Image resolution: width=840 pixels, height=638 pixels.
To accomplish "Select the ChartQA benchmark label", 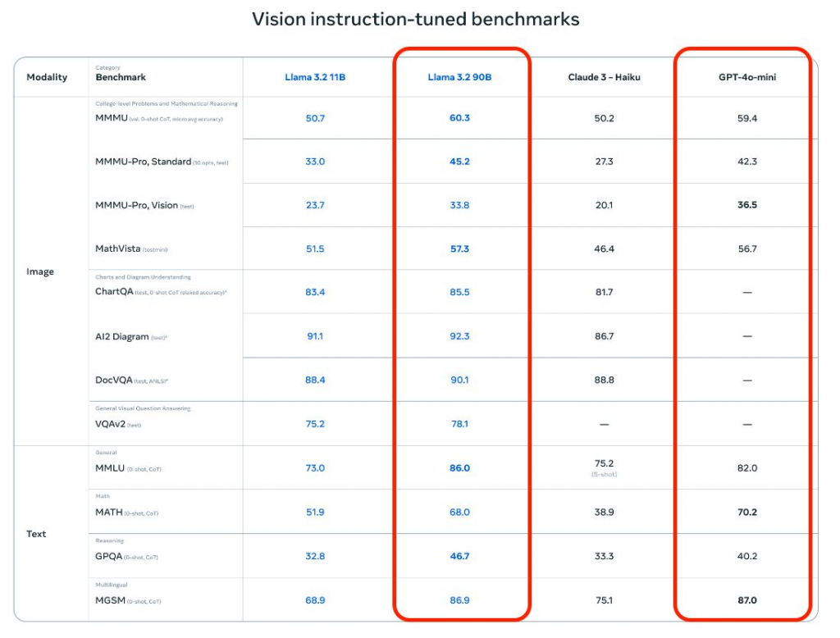I will tap(116, 292).
